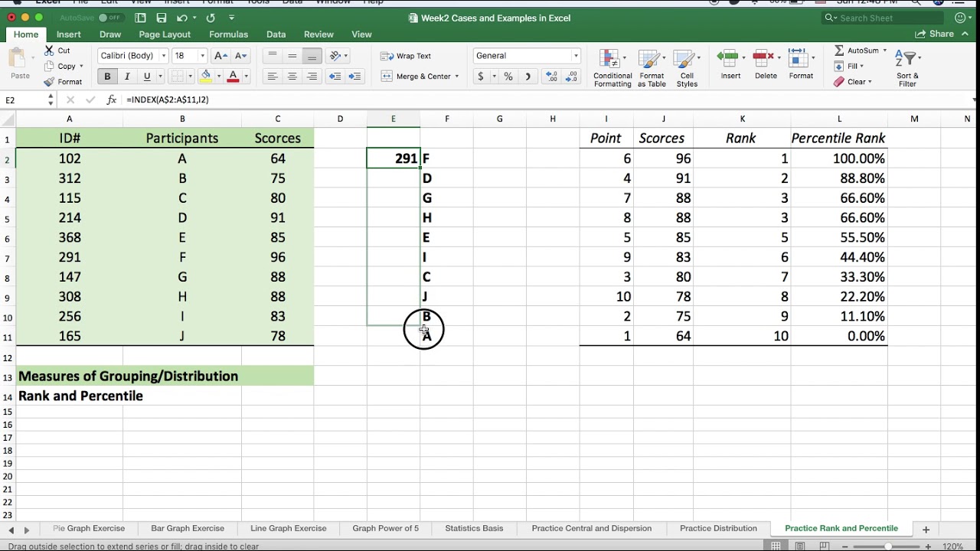Increase indent level
The width and height of the screenshot is (980, 551).
(354, 77)
